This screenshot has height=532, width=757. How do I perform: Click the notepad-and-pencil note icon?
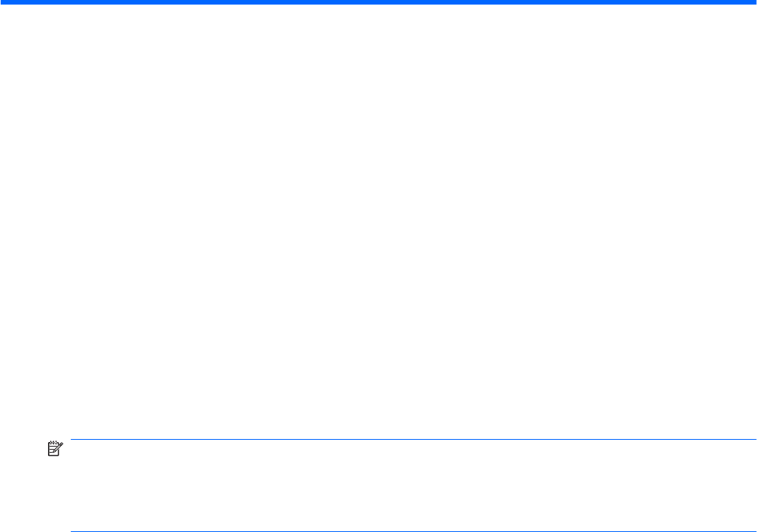[55, 448]
